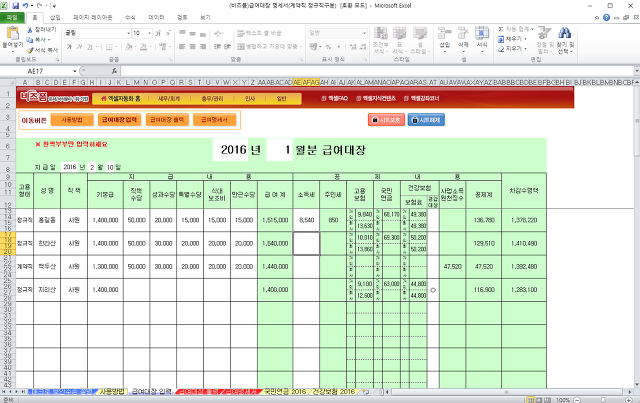Click the 급여대장 입력 button
This screenshot has height=403, width=640.
tap(119, 120)
